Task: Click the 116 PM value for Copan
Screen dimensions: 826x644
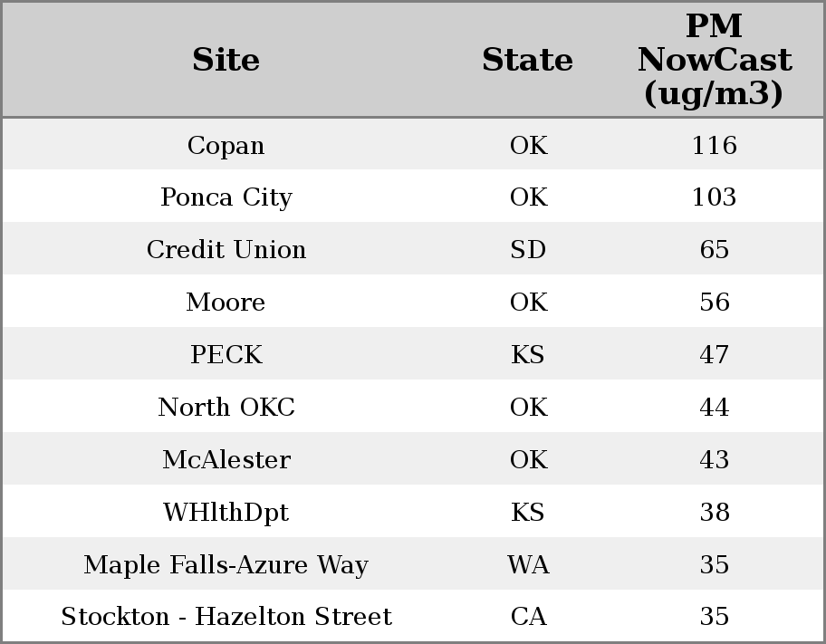Action: (714, 146)
